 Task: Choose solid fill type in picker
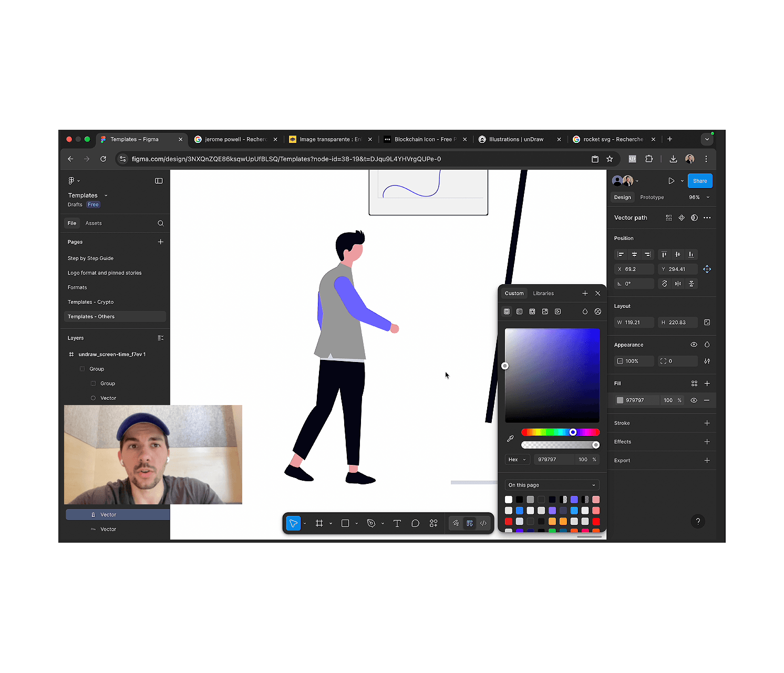click(507, 312)
